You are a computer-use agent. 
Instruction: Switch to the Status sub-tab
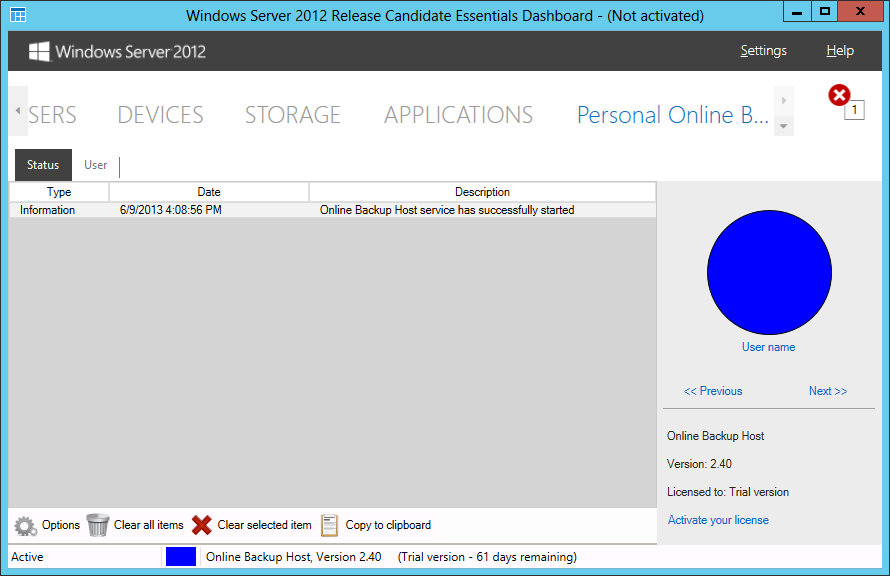pos(43,165)
